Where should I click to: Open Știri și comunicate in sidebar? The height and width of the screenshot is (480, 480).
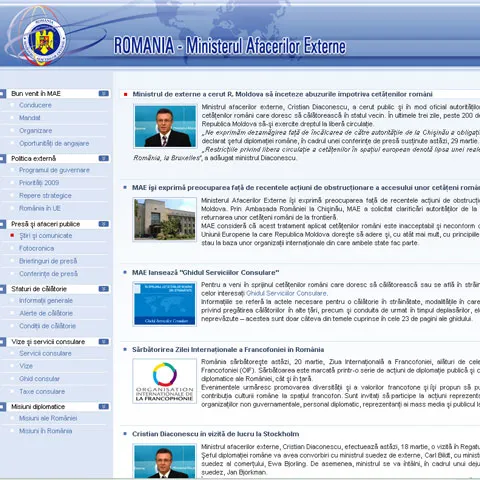point(46,236)
